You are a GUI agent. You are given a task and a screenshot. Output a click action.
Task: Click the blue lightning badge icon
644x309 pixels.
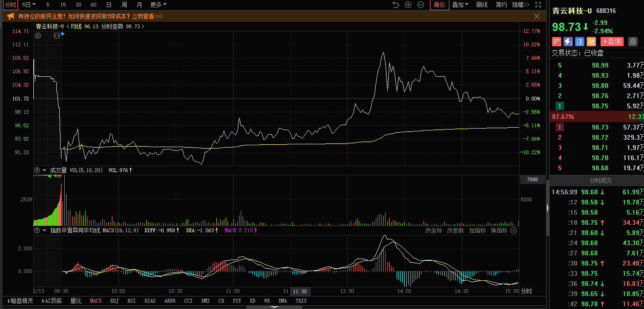click(x=568, y=42)
